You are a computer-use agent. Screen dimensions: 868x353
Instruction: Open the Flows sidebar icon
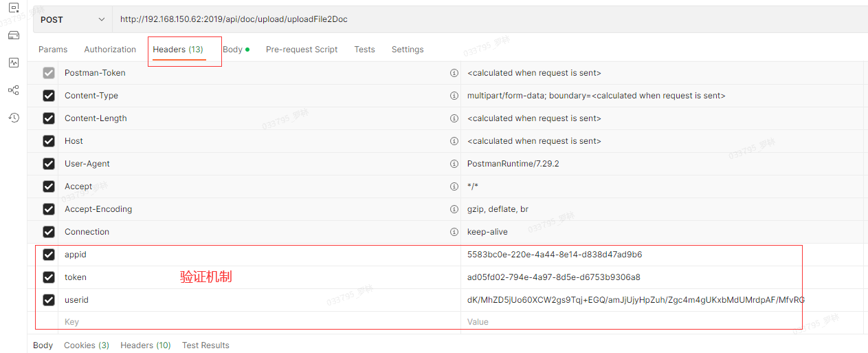pyautogui.click(x=13, y=90)
